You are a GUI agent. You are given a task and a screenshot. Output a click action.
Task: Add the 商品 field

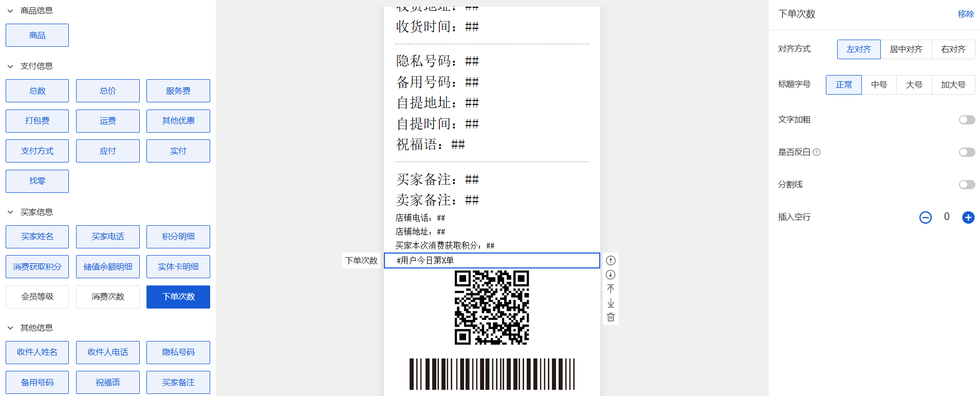click(37, 35)
